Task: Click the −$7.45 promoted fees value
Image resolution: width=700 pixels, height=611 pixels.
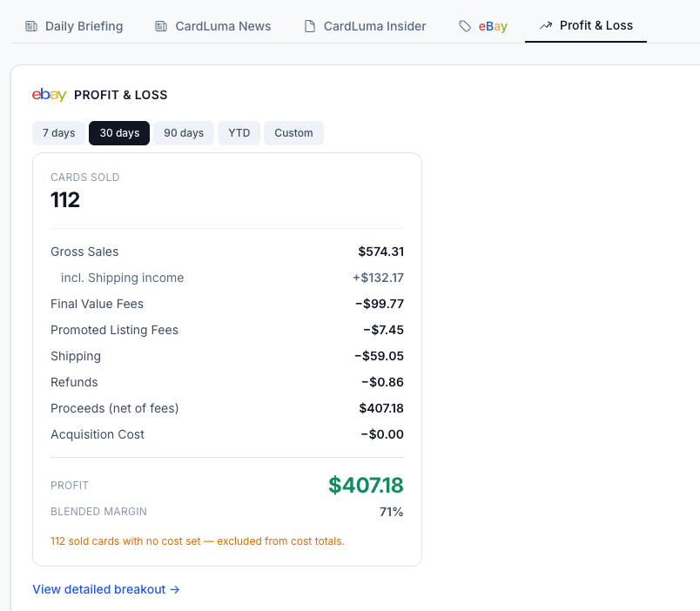Action: click(383, 330)
